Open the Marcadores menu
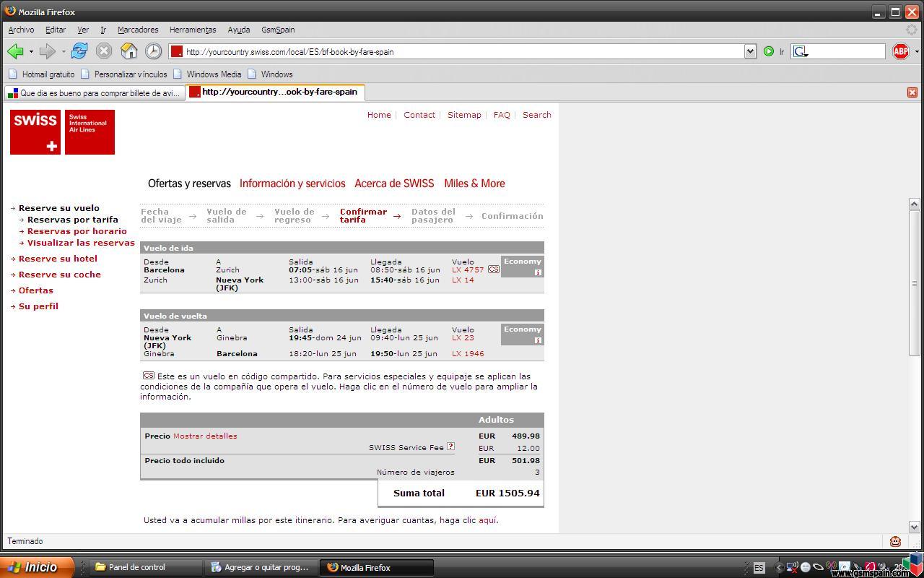 tap(138, 30)
